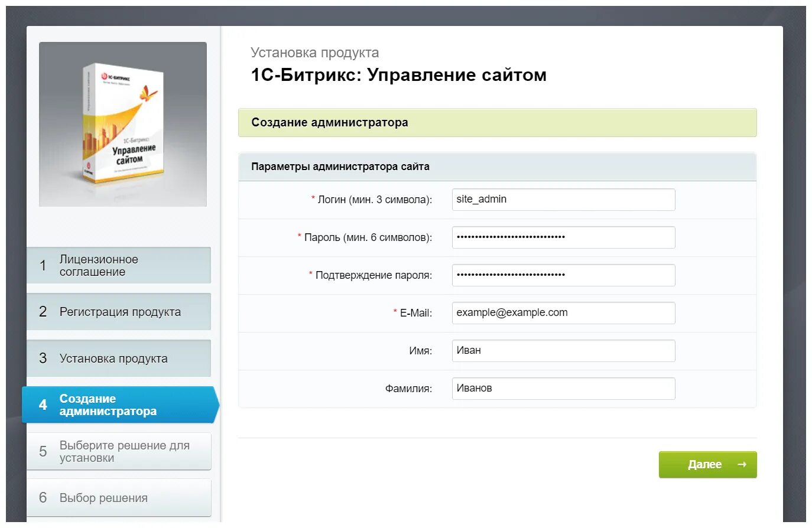The height and width of the screenshot is (528, 812).
Task: Click the Фамилия label
Action: [409, 389]
